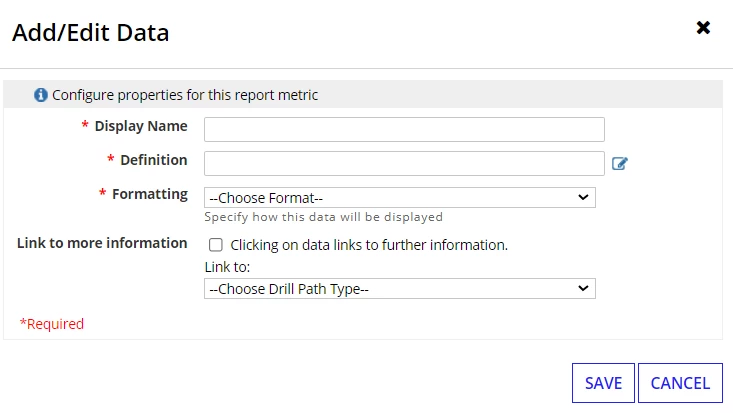
Task: Open the Choose Format dropdown
Action: coord(400,197)
